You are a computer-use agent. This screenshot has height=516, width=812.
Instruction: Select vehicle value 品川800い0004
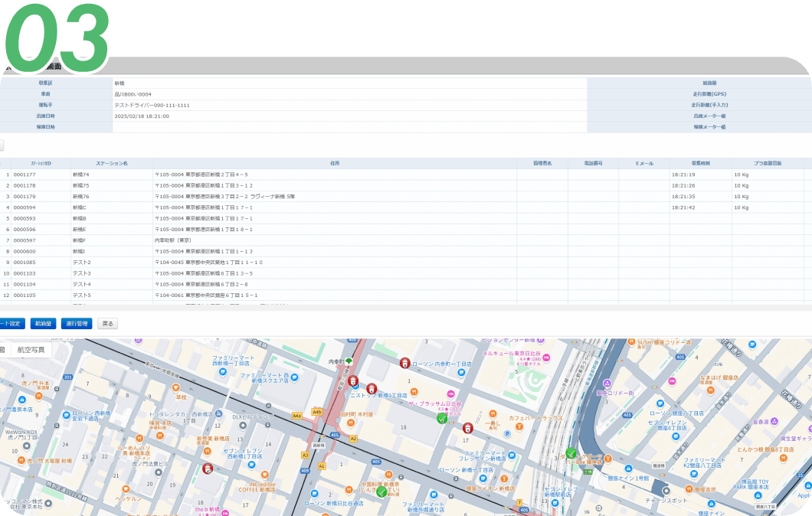click(x=133, y=94)
